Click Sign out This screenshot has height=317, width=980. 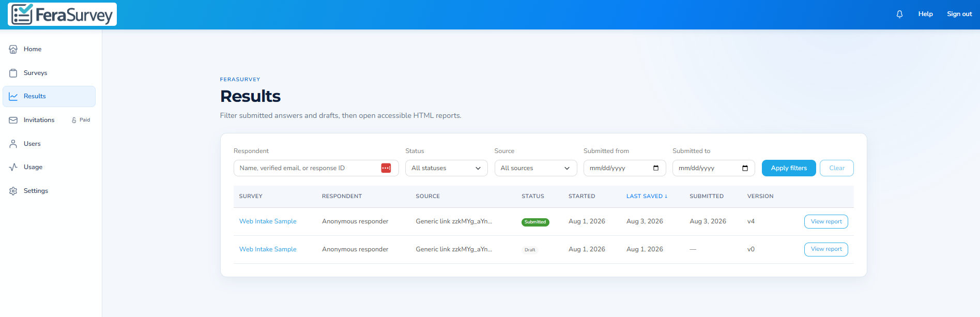pos(959,14)
